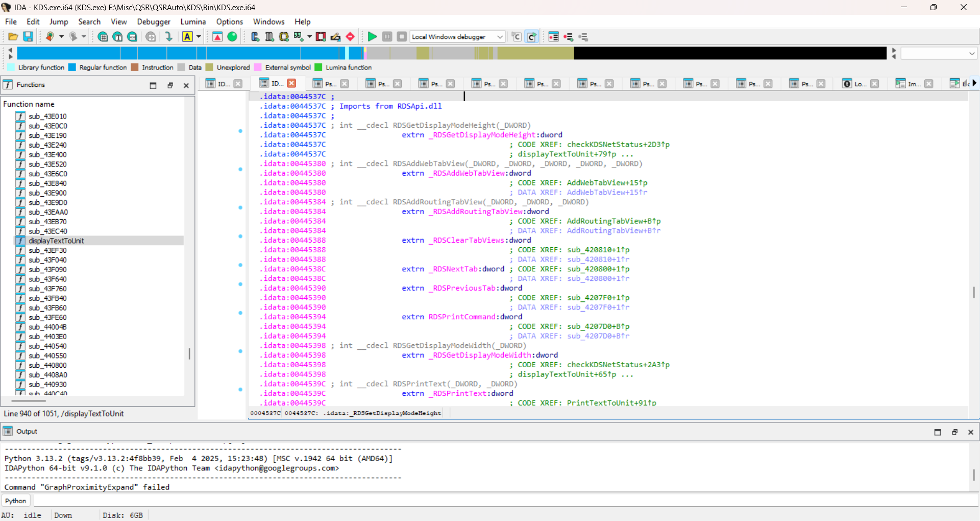Open dropdown arrow beside Jump forward icon
980x521 pixels.
tap(84, 37)
